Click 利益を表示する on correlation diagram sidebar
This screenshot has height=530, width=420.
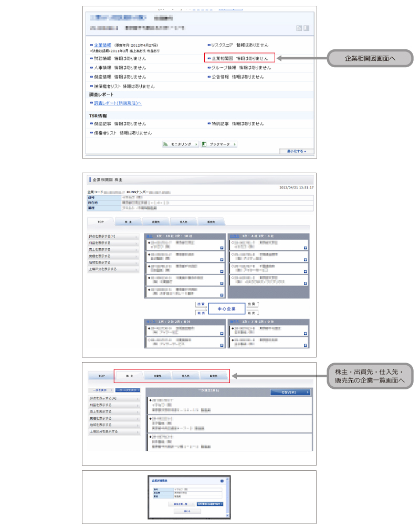pos(113,243)
